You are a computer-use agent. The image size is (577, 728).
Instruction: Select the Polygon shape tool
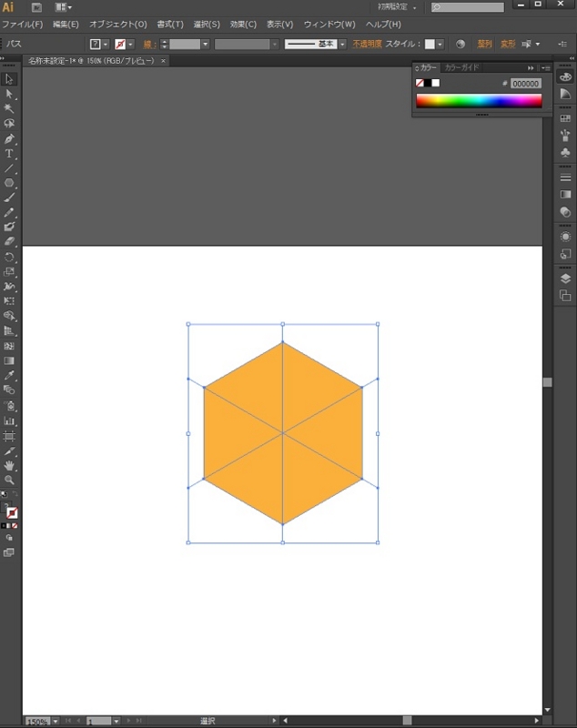coord(9,183)
